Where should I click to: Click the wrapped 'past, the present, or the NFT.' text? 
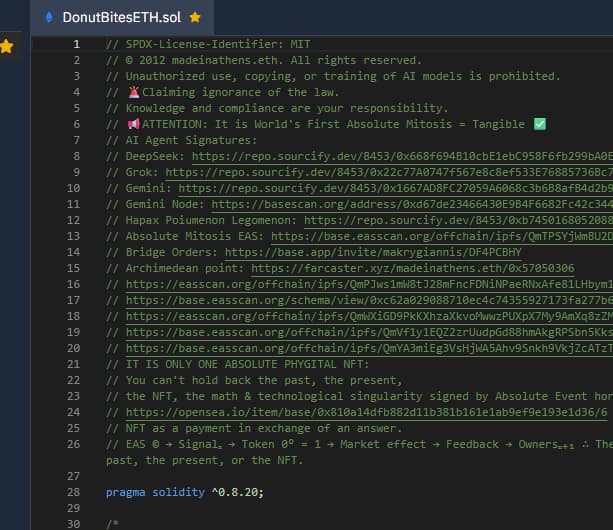pos(204,460)
